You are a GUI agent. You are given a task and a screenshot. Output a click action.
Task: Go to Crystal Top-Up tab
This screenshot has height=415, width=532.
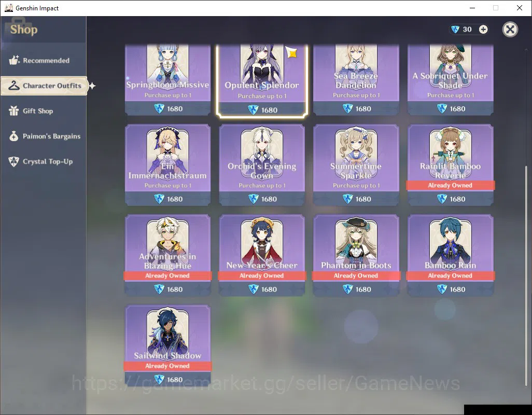coord(44,161)
